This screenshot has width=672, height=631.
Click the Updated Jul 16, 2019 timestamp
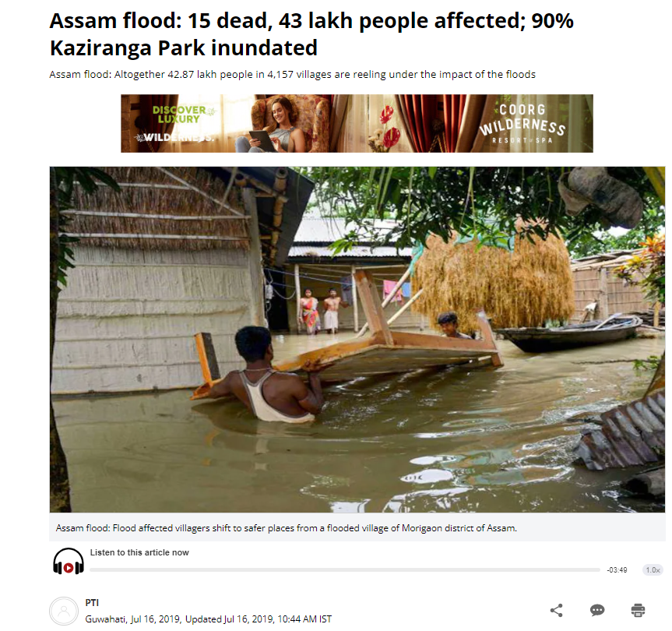coord(259,619)
